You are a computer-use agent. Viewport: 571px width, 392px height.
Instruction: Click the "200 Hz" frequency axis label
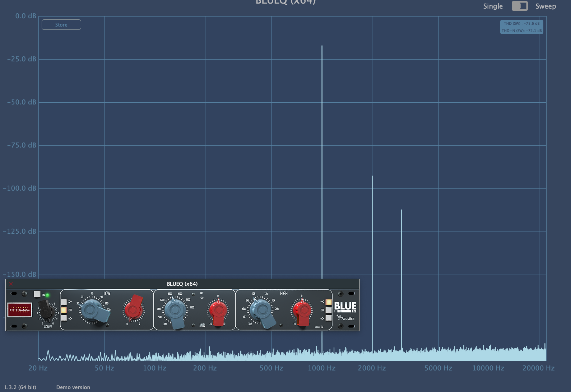click(205, 368)
